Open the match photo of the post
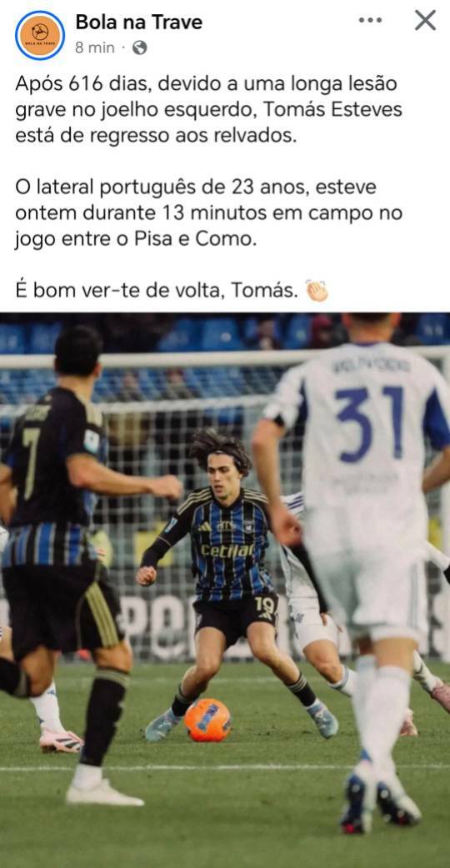Image resolution: width=450 pixels, height=868 pixels. (x=225, y=590)
